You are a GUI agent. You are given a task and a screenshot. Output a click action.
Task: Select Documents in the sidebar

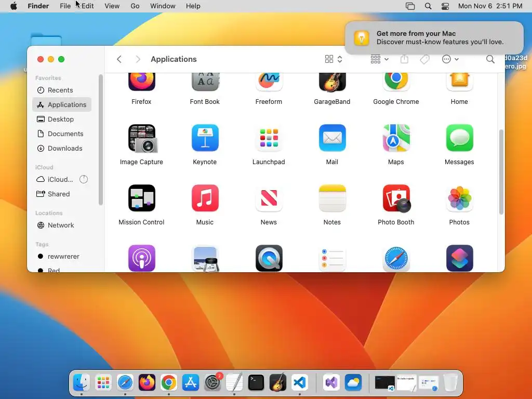pos(62,134)
